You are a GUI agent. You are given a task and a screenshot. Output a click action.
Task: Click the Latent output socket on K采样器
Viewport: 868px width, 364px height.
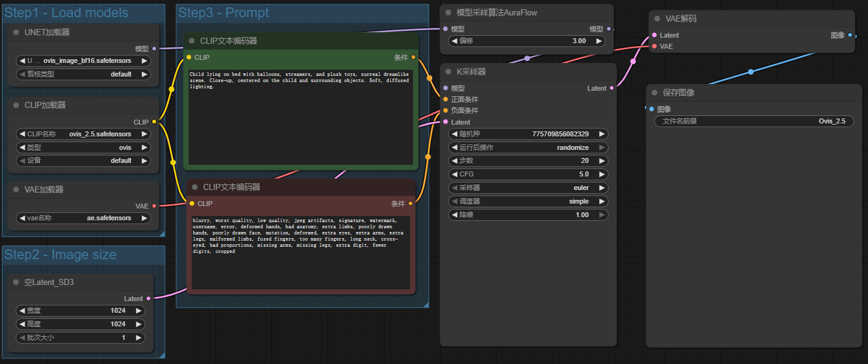(612, 88)
